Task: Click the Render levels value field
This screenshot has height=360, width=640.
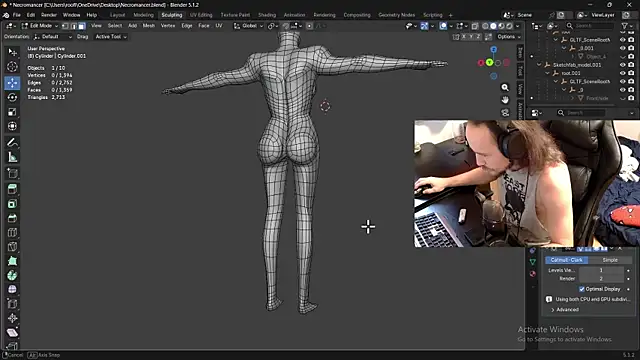Action: [x=601, y=279]
